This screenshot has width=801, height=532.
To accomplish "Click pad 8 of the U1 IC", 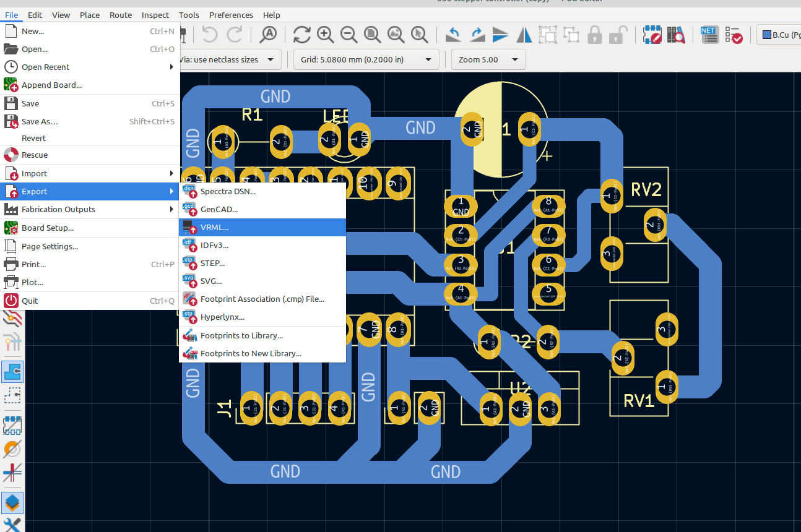I will pyautogui.click(x=549, y=205).
